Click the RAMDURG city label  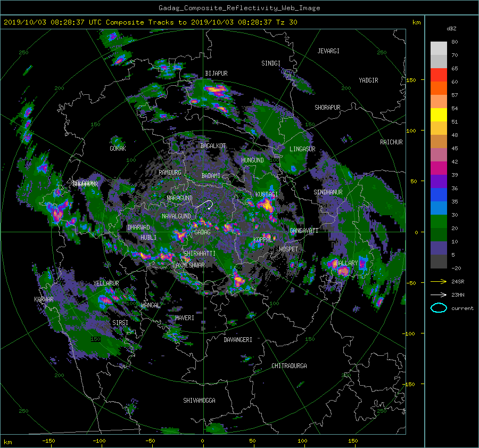coord(170,173)
